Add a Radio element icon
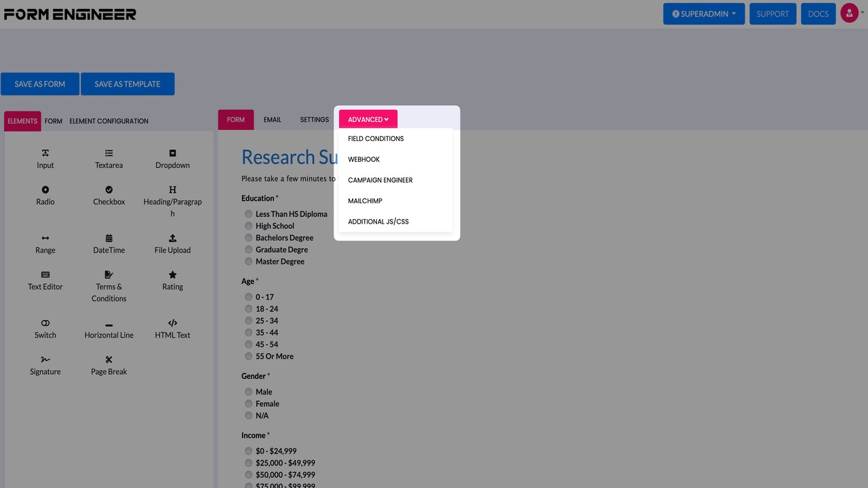The width and height of the screenshot is (868, 488). pos(45,190)
